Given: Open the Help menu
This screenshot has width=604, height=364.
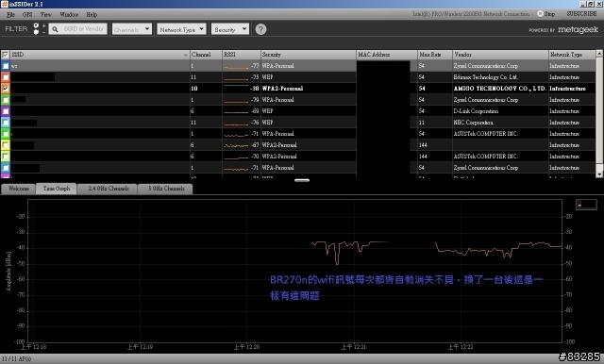Looking at the screenshot, I should (92, 15).
